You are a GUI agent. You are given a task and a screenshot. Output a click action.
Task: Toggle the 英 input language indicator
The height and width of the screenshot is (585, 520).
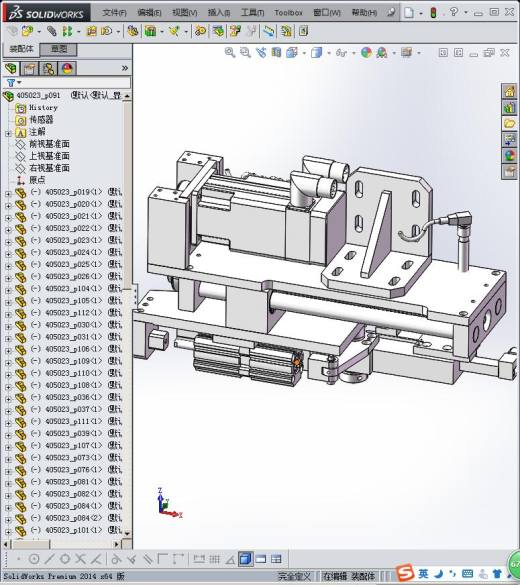(423, 573)
